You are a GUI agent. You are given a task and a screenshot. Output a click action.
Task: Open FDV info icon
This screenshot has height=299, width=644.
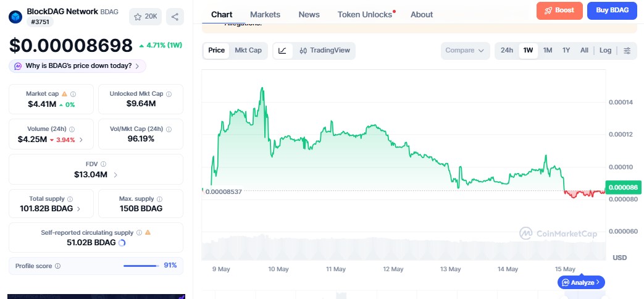[x=104, y=164]
